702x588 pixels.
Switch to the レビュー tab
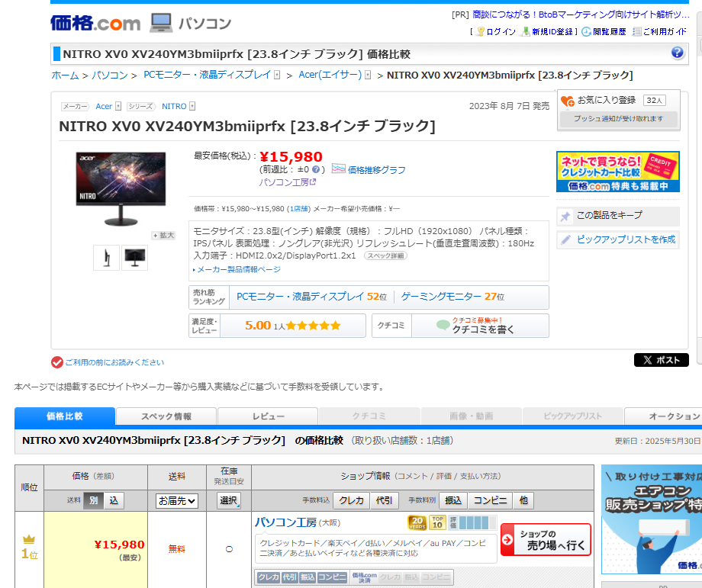(x=268, y=416)
